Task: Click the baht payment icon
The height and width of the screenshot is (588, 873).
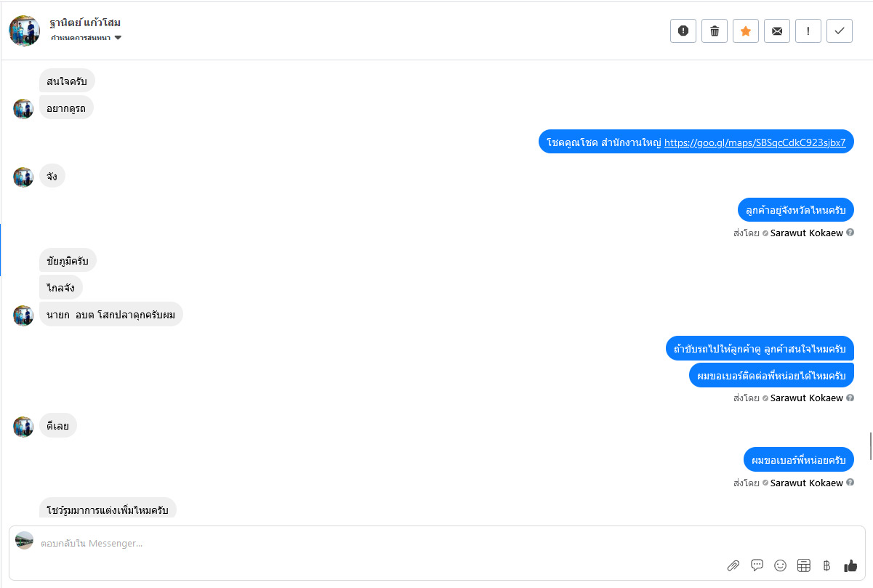Action: pyautogui.click(x=826, y=565)
